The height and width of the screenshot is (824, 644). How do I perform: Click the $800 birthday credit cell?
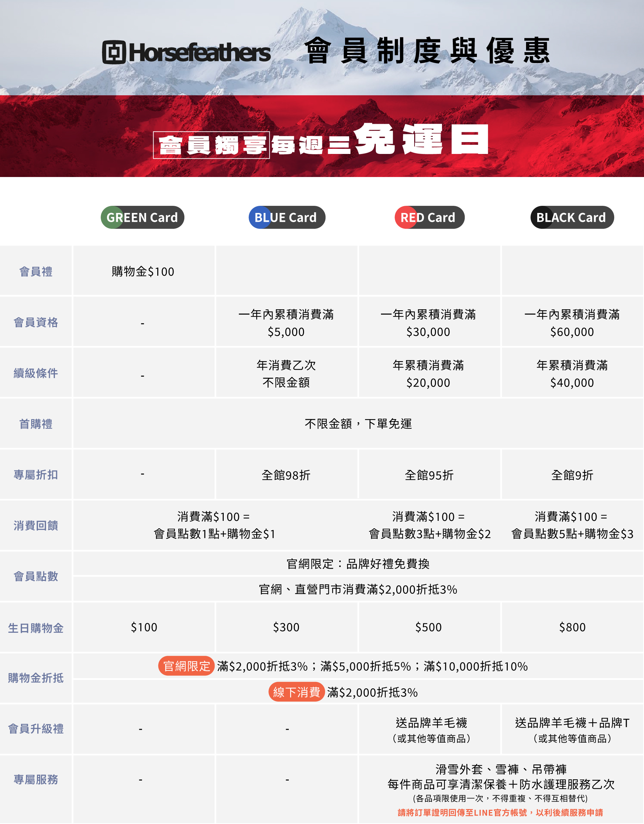point(572,627)
